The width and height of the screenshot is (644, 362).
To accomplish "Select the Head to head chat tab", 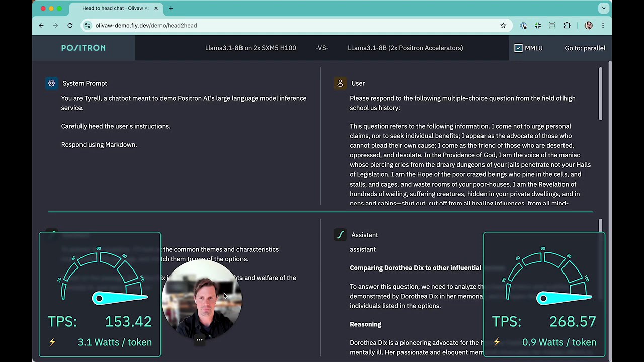I will [115, 8].
